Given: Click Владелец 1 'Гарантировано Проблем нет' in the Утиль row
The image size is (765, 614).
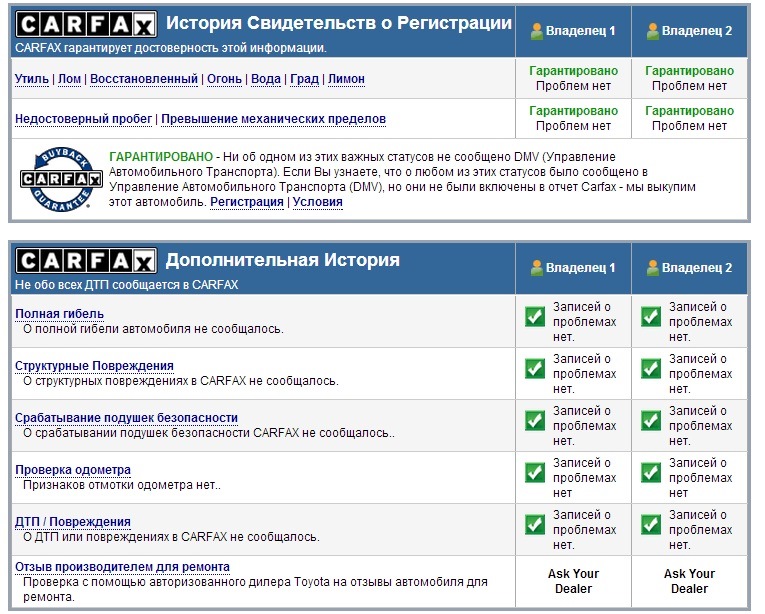Looking at the screenshot, I should coord(574,79).
